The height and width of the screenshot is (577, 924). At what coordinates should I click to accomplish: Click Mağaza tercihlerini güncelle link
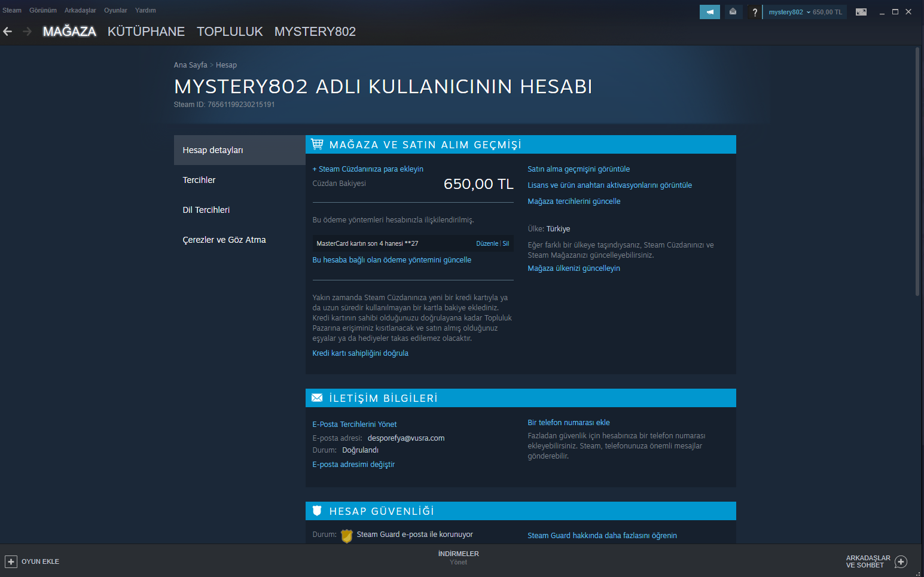click(574, 202)
